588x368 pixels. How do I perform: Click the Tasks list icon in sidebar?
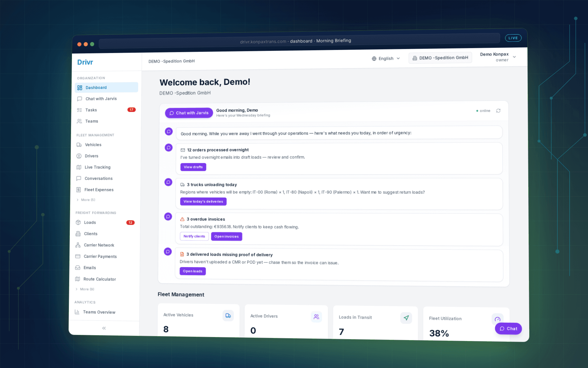click(x=79, y=110)
